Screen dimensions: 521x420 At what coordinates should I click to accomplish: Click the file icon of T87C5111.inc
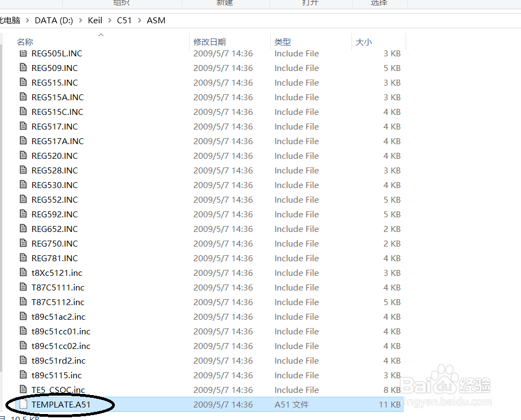pos(23,287)
